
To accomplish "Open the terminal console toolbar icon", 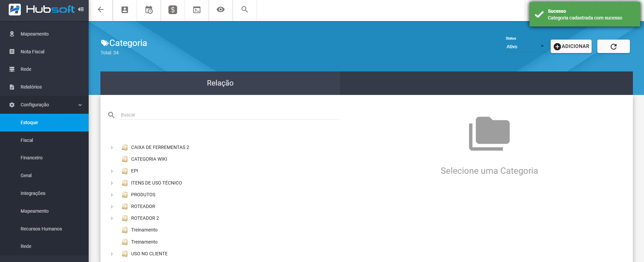I will 197,10.
